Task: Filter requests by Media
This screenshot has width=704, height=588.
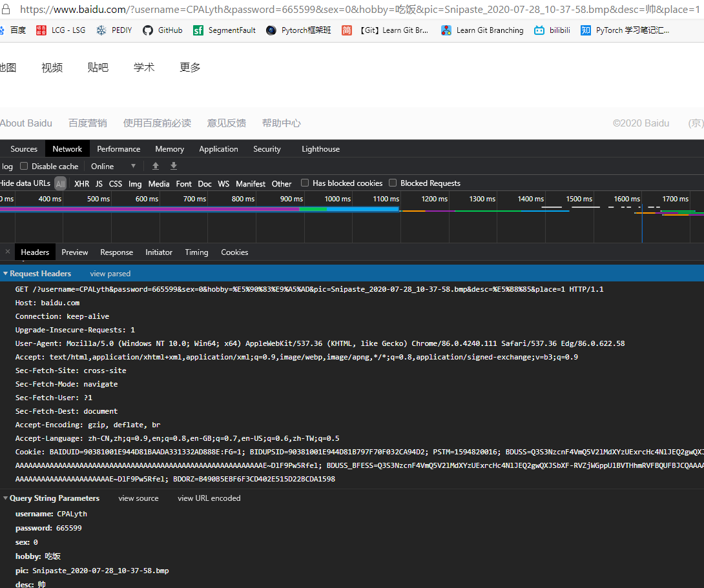Action: pyautogui.click(x=159, y=183)
